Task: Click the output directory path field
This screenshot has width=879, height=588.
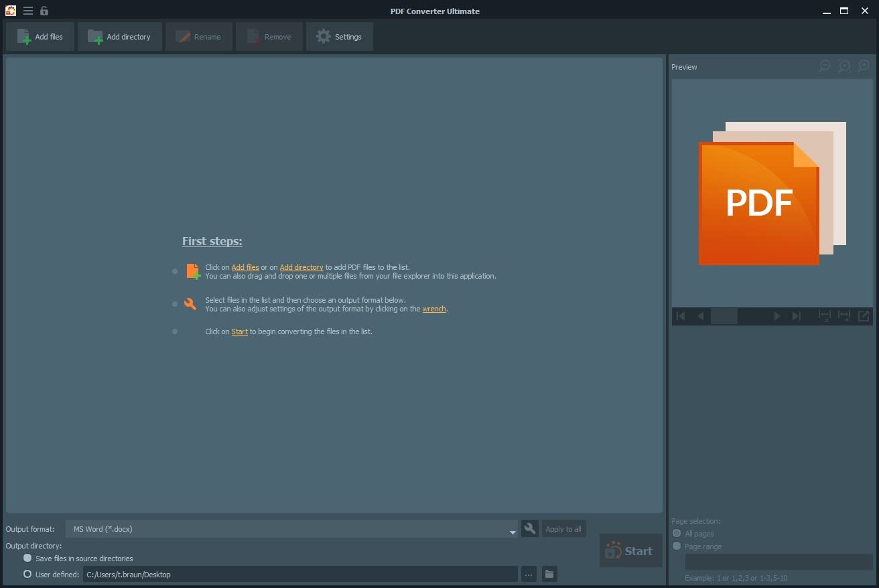Action: [x=300, y=574]
